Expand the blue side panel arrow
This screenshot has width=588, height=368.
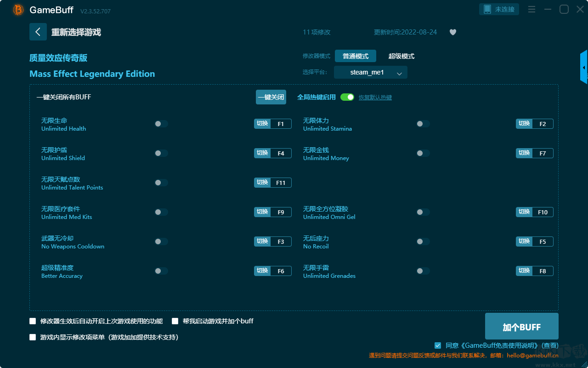(x=584, y=67)
